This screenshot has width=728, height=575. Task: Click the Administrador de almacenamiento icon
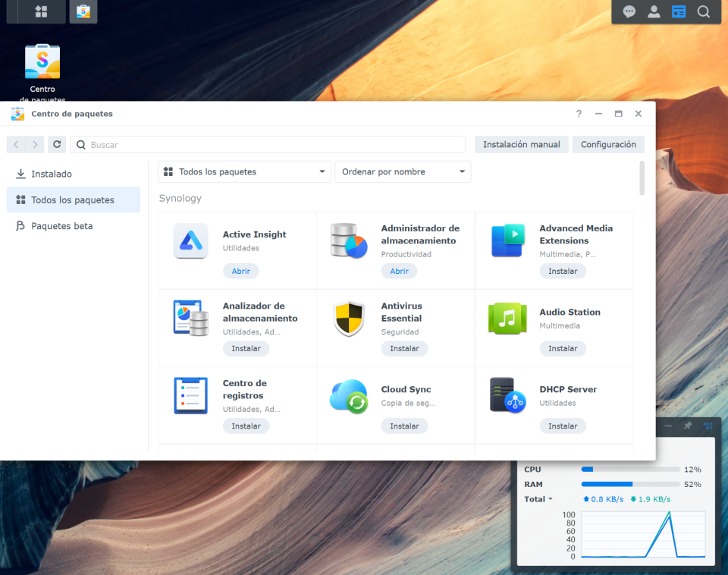coord(349,240)
